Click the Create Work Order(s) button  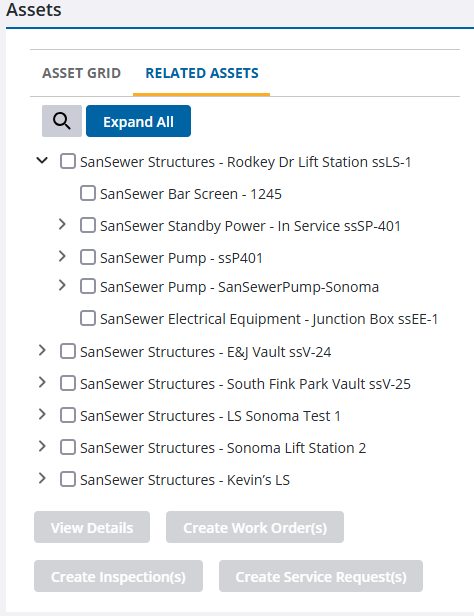(255, 527)
